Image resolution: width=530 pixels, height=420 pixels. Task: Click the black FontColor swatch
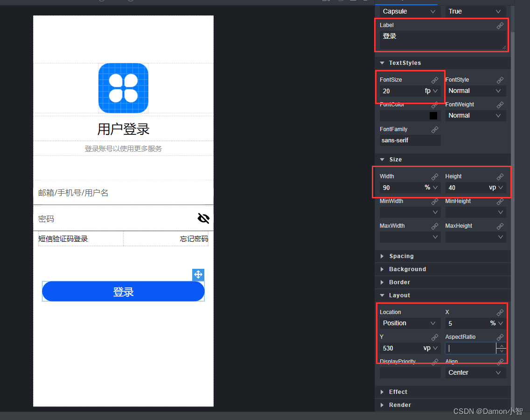[x=433, y=116]
